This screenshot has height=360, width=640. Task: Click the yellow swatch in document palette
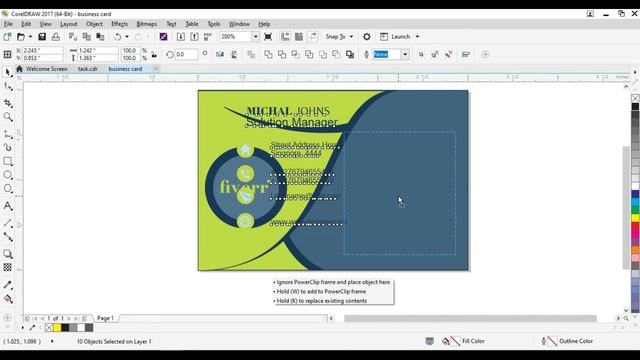[x=57, y=327]
